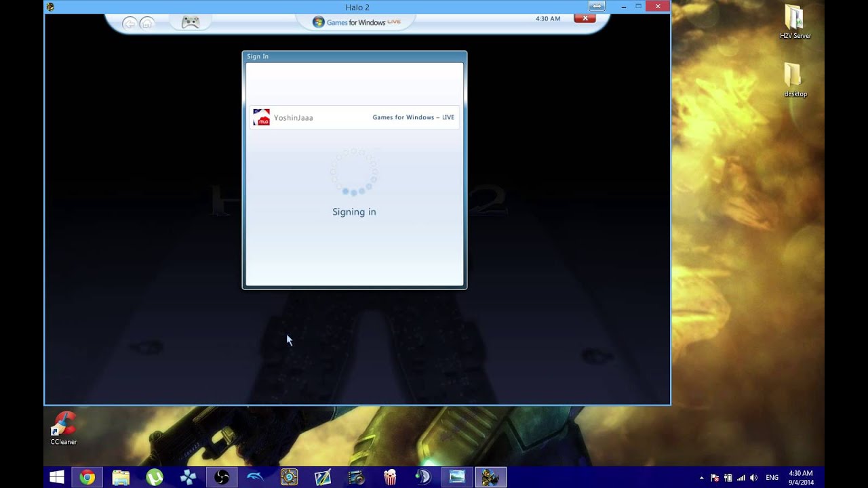
Task: Open the taskbar clock and date
Action: 801,478
